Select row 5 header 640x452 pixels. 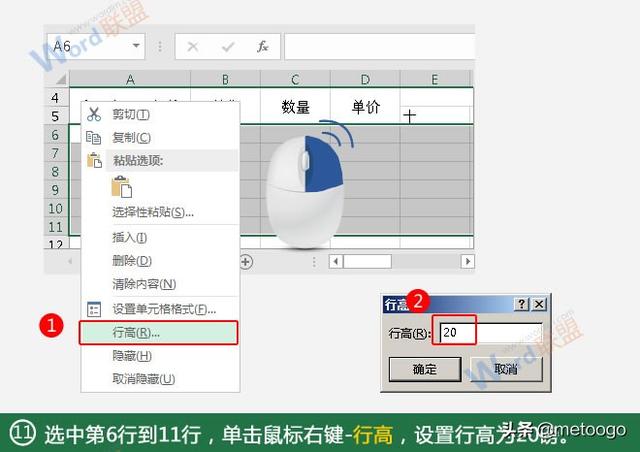point(56,116)
